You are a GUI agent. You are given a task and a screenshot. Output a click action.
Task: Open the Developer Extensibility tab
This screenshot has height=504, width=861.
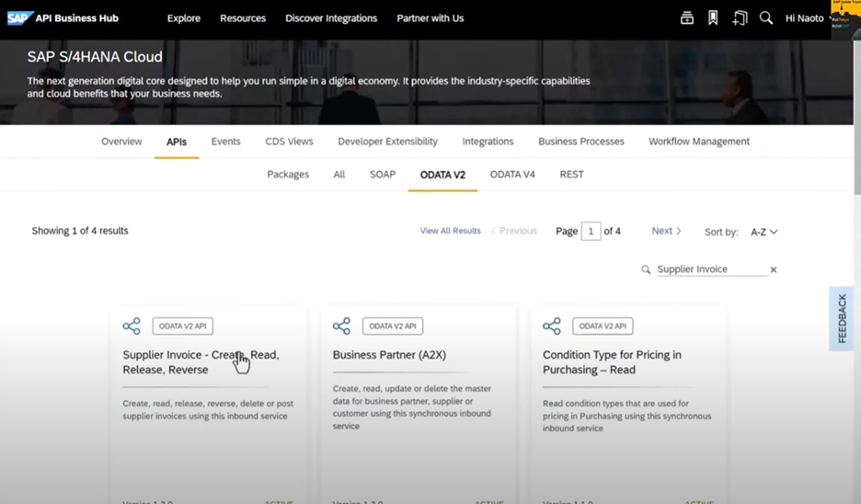[x=387, y=142]
